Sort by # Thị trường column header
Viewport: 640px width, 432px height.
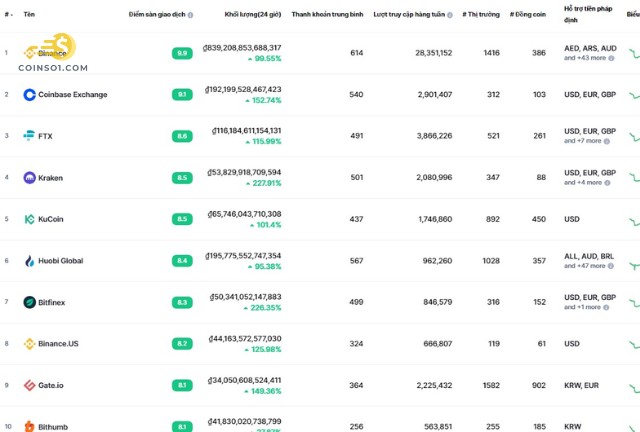pyautogui.click(x=481, y=15)
